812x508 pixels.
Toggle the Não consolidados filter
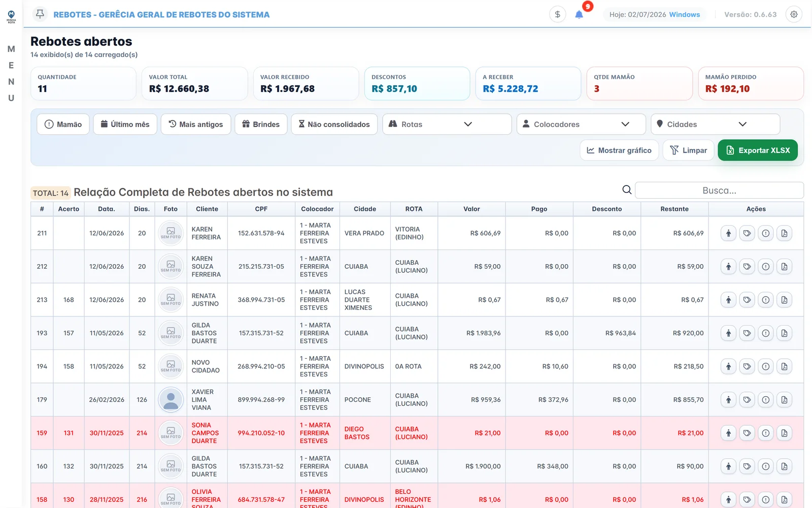click(334, 124)
